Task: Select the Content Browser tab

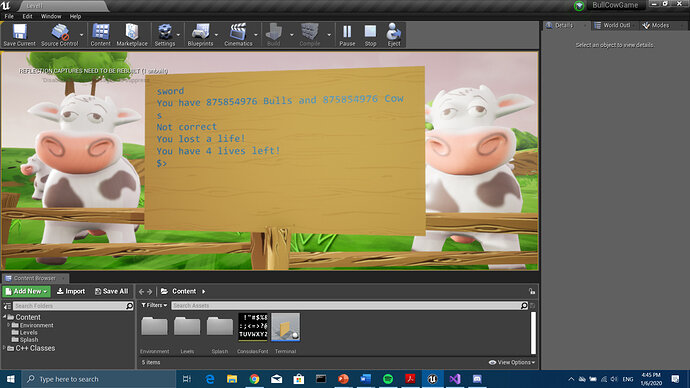Action: [x=34, y=278]
